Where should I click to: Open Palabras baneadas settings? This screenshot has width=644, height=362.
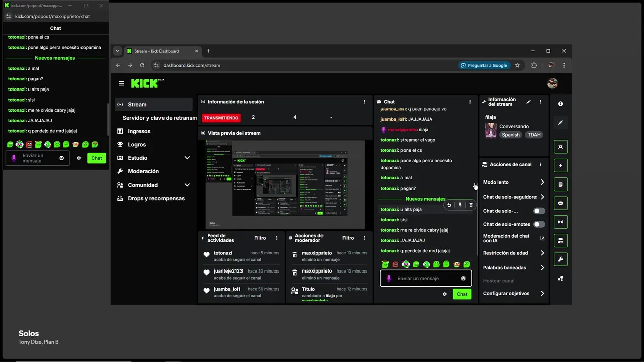[514, 268]
